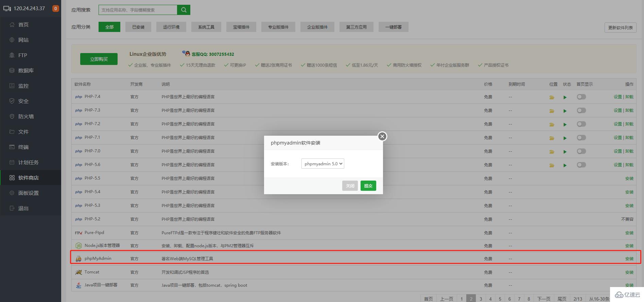
Task: Select the 企业版插件 category tab
Action: click(317, 27)
